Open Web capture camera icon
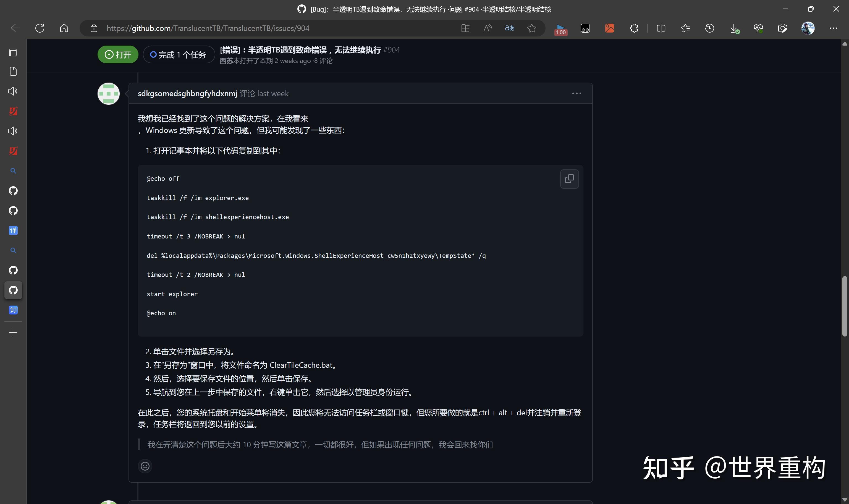The image size is (849, 504). click(x=783, y=28)
